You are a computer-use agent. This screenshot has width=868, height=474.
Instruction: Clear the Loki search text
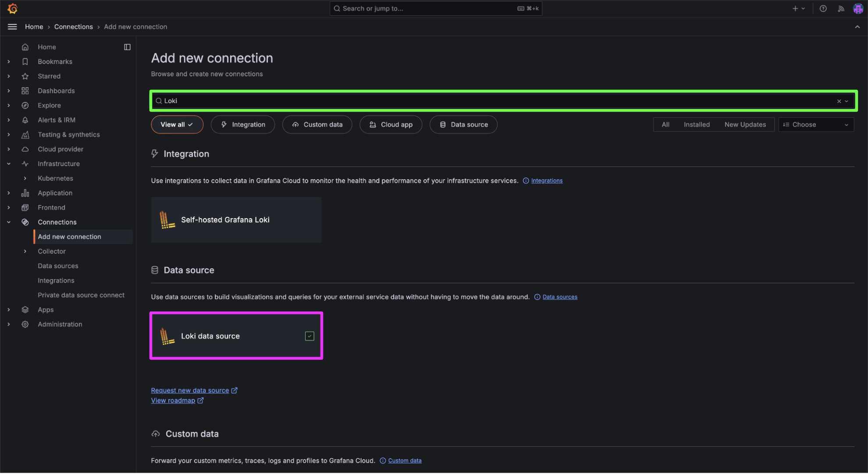tap(839, 101)
